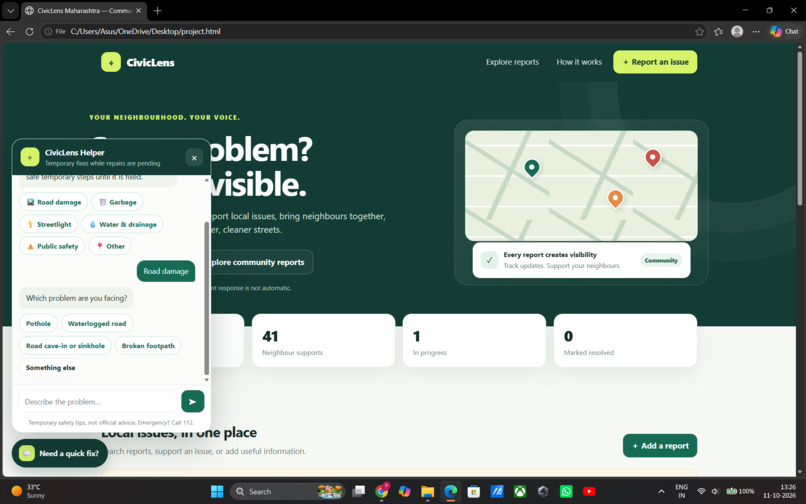Choose the Waterlogged road option
The image size is (806, 504).
point(97,323)
